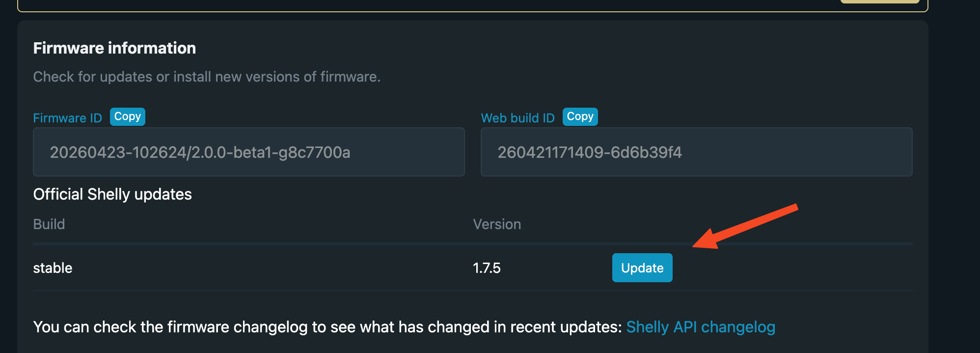Click the Build column header
Viewport: 980px width, 353px height.
pos(49,224)
